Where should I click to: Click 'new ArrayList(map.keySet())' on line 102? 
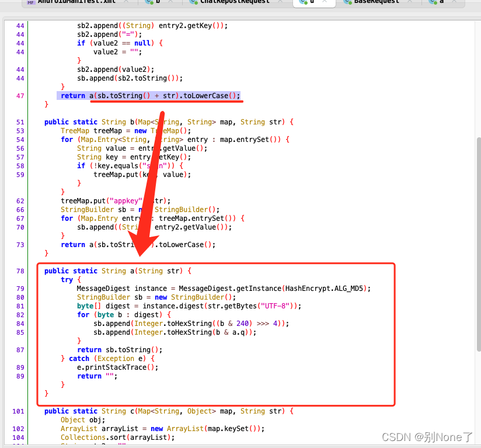click(205, 429)
